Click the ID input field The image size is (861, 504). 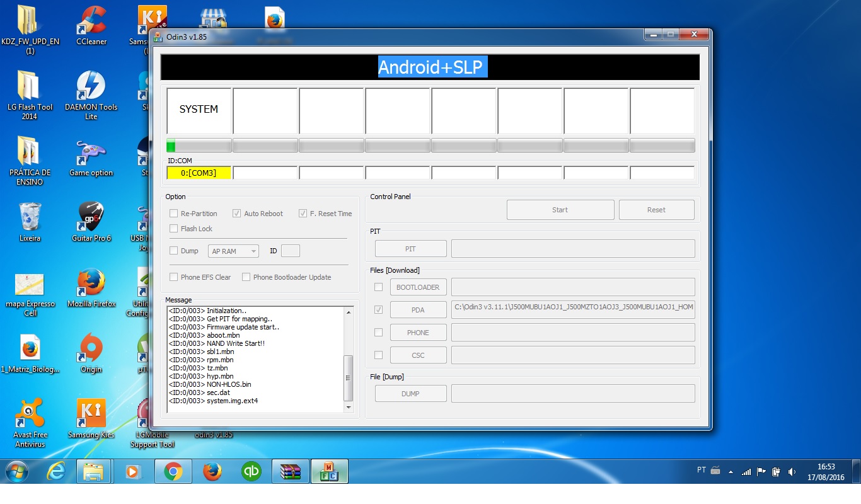[x=291, y=251]
